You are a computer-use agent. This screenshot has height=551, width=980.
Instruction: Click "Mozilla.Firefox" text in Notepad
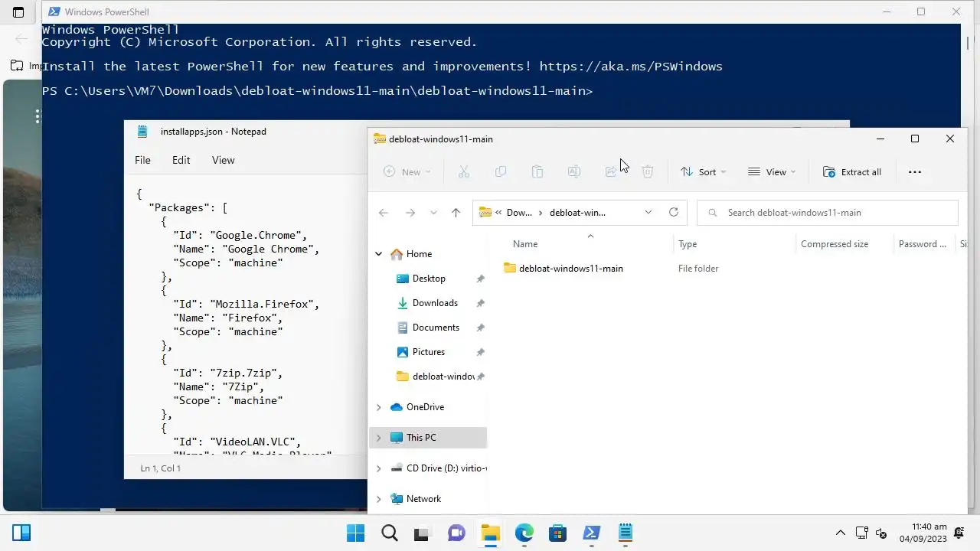tap(264, 304)
